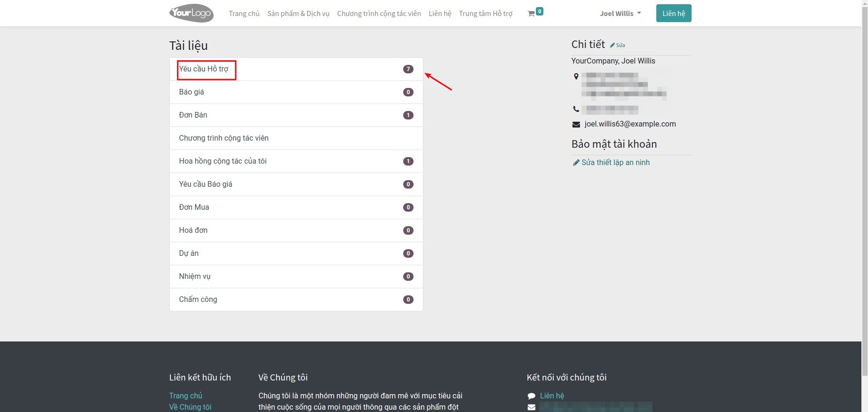
Task: Click the envelope icon beside the email
Action: tap(576, 124)
